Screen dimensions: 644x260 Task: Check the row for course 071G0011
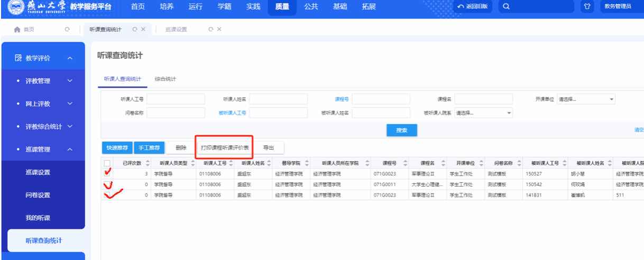(x=107, y=184)
